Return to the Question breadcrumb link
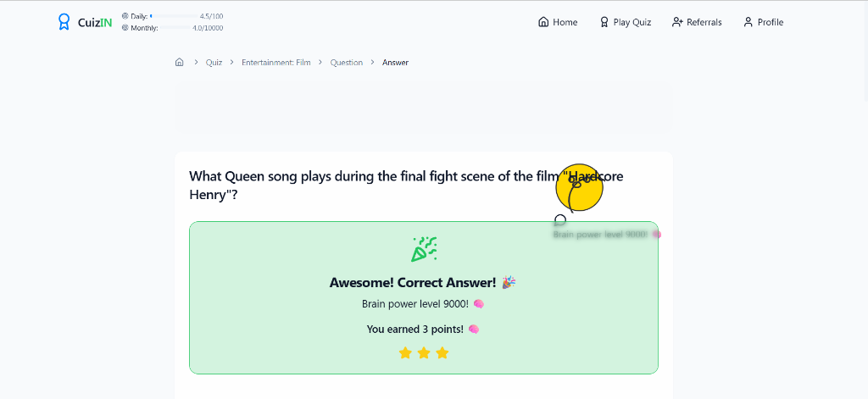 coord(346,63)
